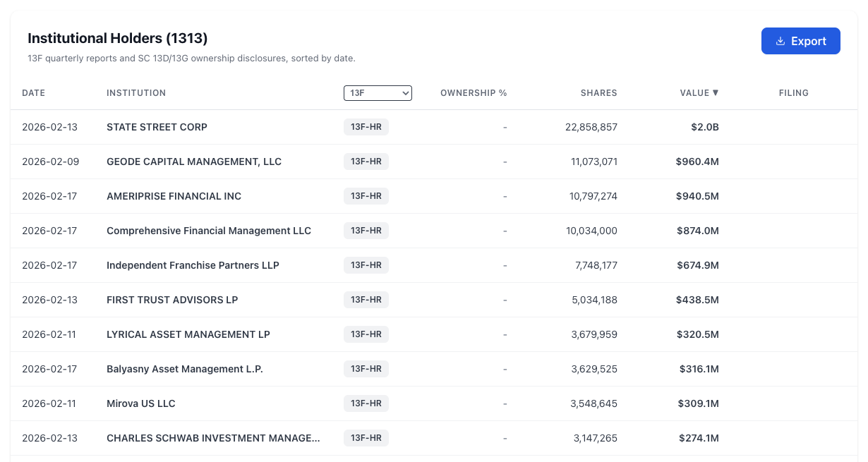Click the $2.0B value cell
868x462 pixels.
[705, 127]
